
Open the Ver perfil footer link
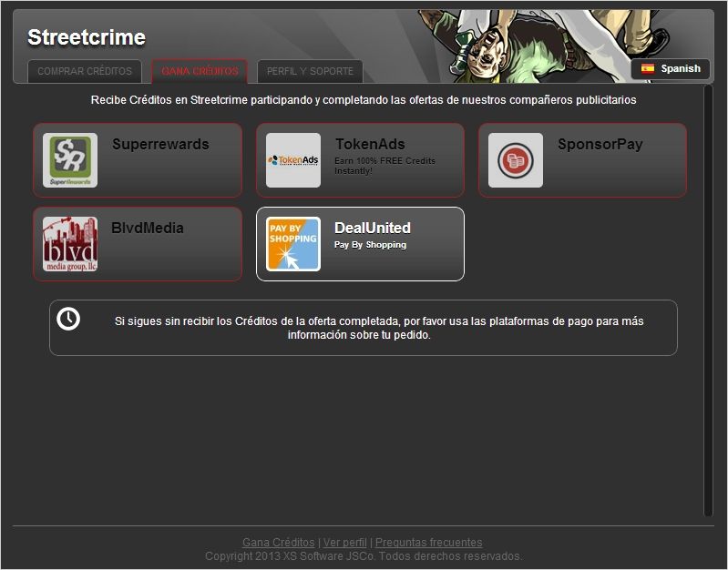click(x=345, y=542)
